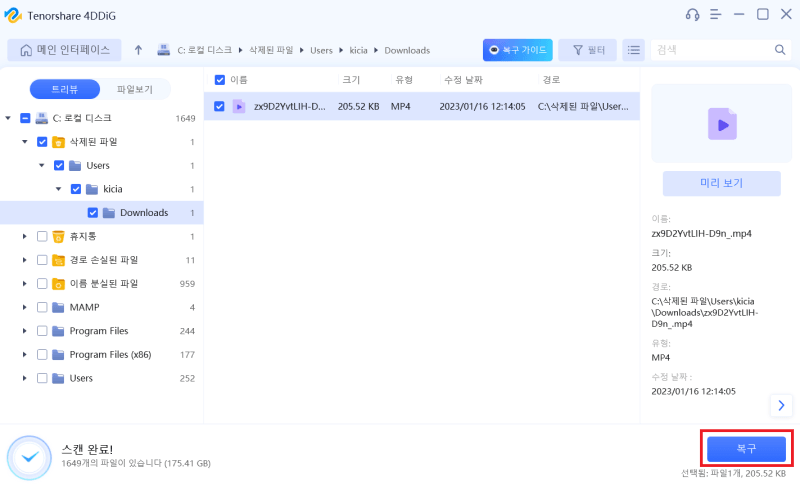Click the search magnifier icon
Screen dimensions: 800x490
click(x=780, y=50)
